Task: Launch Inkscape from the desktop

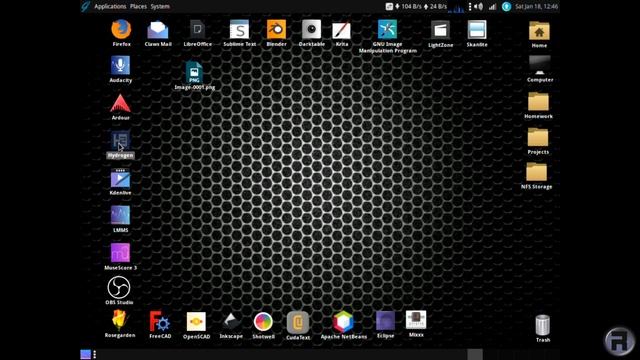Action: (231, 322)
